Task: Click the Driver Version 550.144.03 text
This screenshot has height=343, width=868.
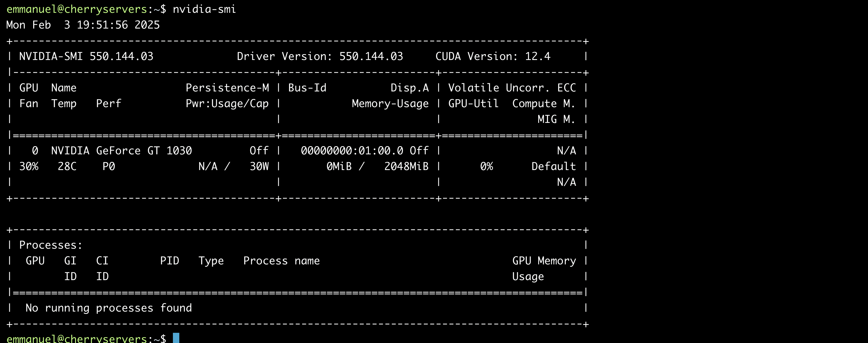Action: [320, 56]
